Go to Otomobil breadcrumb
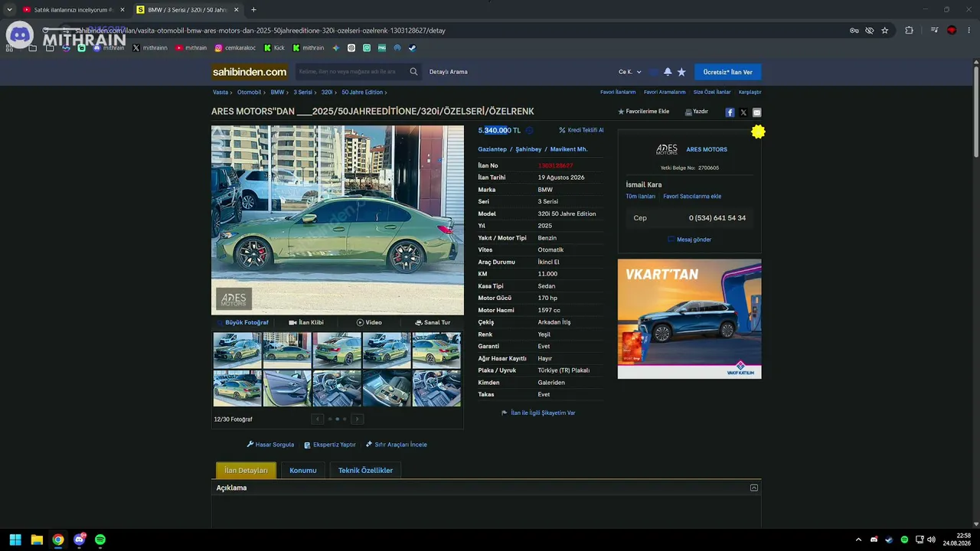Image resolution: width=980 pixels, height=551 pixels. [249, 93]
